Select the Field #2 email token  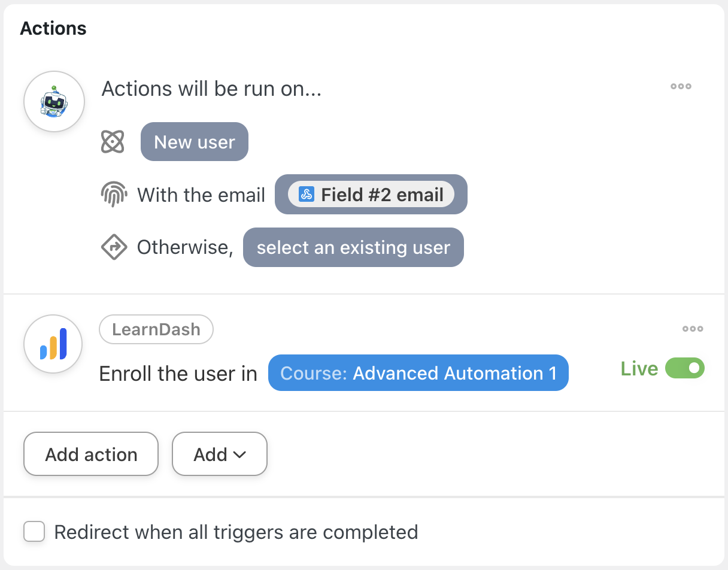tap(371, 195)
